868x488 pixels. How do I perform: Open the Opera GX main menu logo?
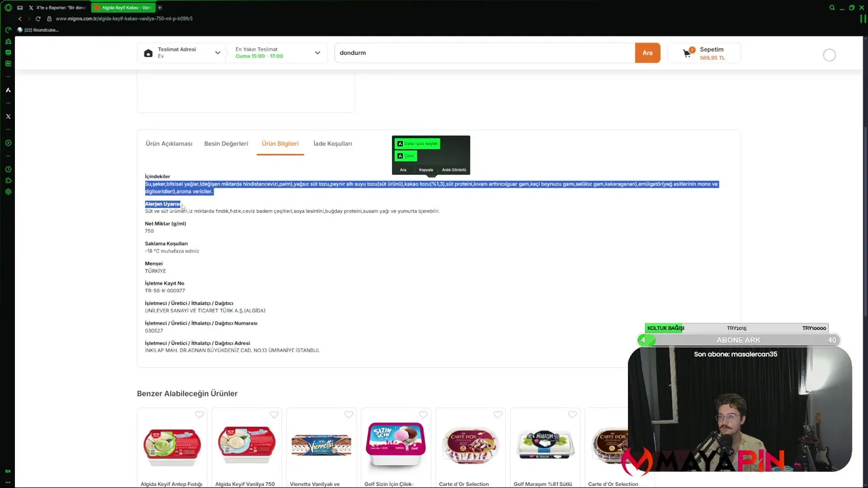click(8, 7)
